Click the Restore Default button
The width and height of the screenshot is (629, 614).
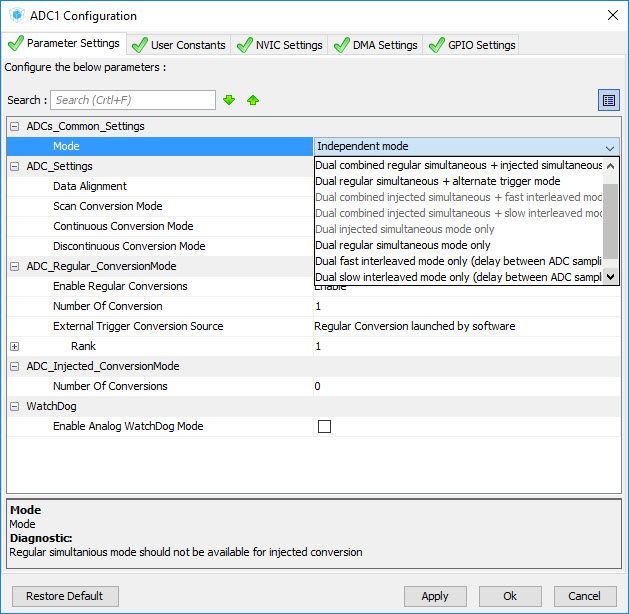point(65,596)
